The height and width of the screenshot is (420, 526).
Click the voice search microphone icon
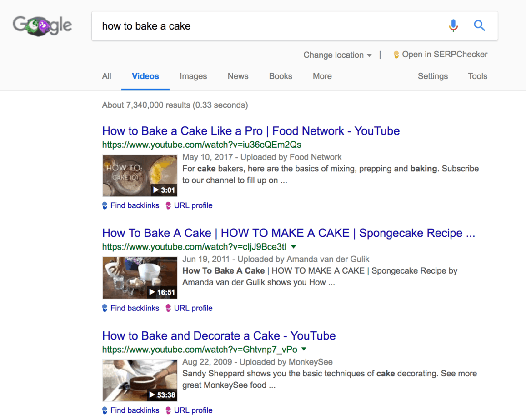coord(453,26)
